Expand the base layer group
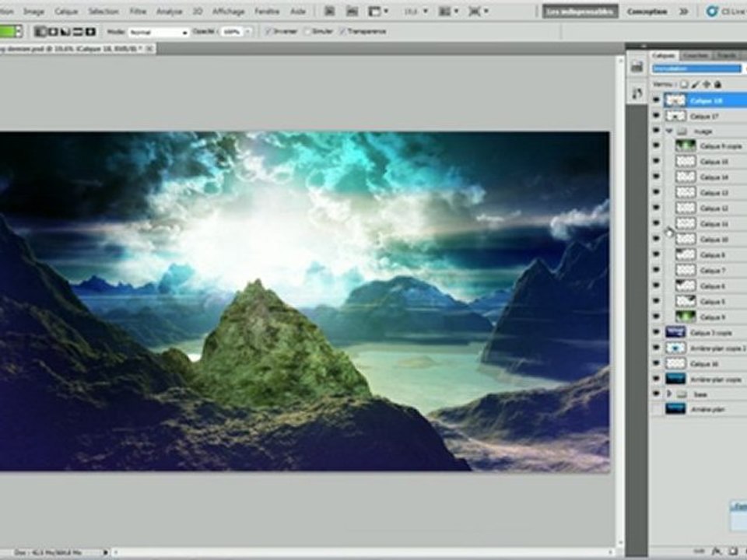The image size is (747, 560). tap(669, 394)
